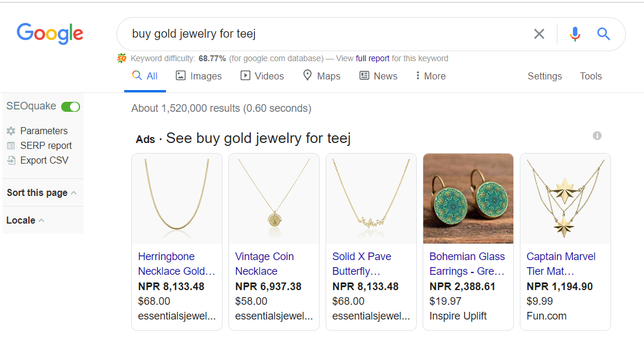The height and width of the screenshot is (346, 644).
Task: Open the Bohemian Glass Earrings thumbnail
Action: 468,198
